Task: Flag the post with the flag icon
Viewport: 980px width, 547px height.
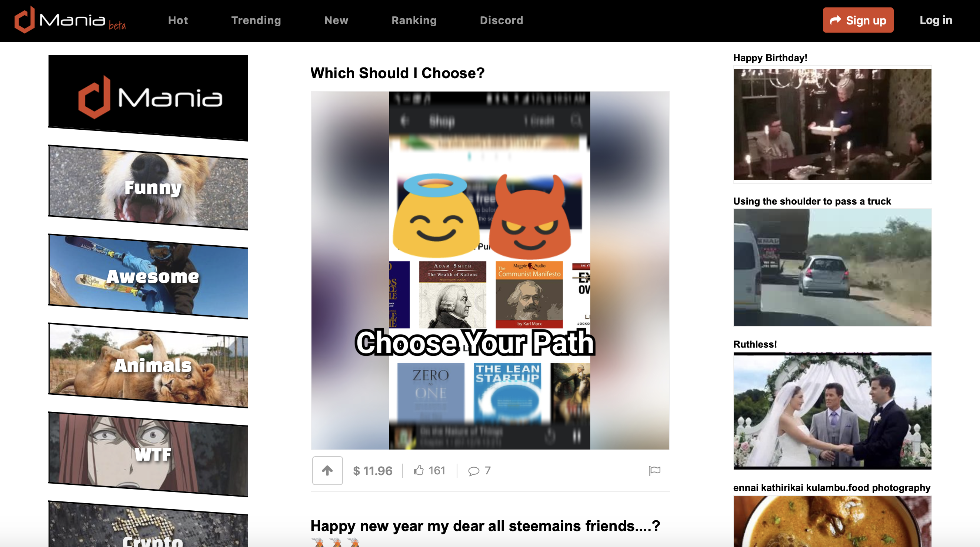Action: click(x=654, y=471)
